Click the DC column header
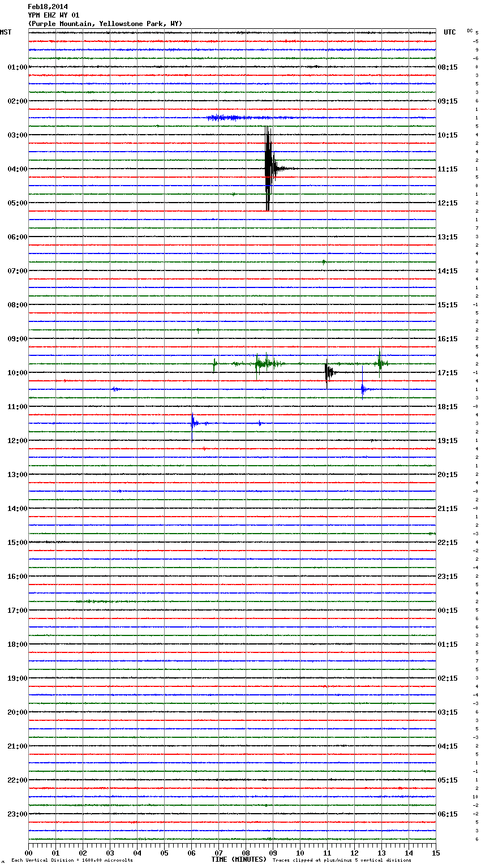The image size is (481, 868). (x=470, y=31)
